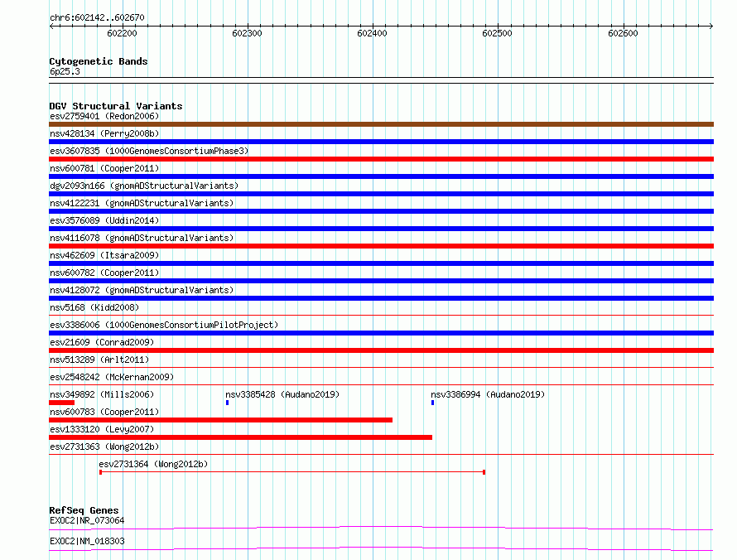The width and height of the screenshot is (737, 560).
Task: Open nsv462609 (Itsara2009) label
Action: pyautogui.click(x=104, y=255)
